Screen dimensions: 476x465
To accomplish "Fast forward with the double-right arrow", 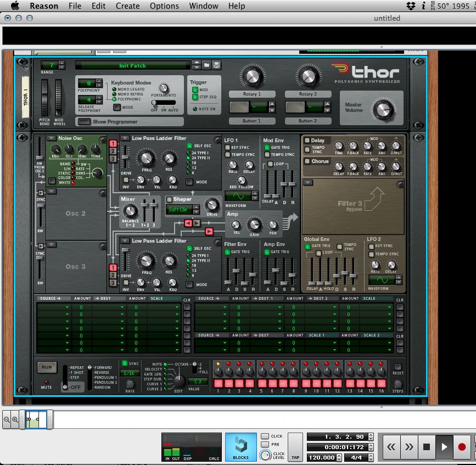I will pos(409,447).
